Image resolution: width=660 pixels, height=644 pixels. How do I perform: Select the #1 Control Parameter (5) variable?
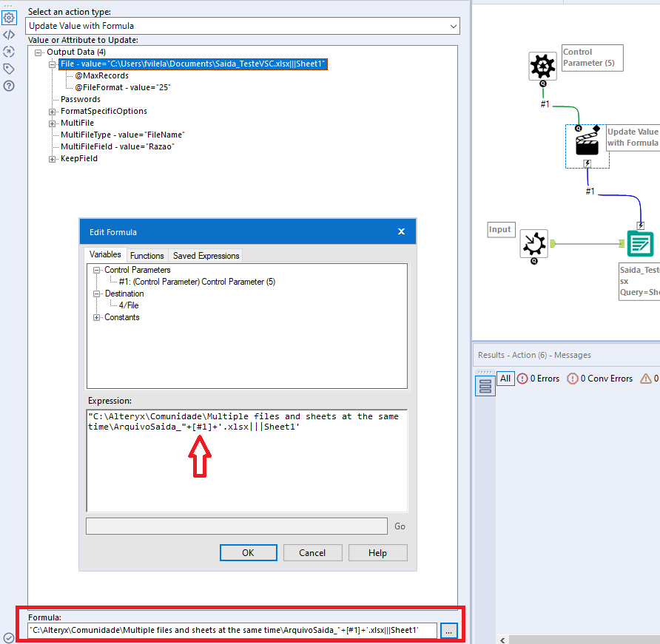(x=197, y=282)
